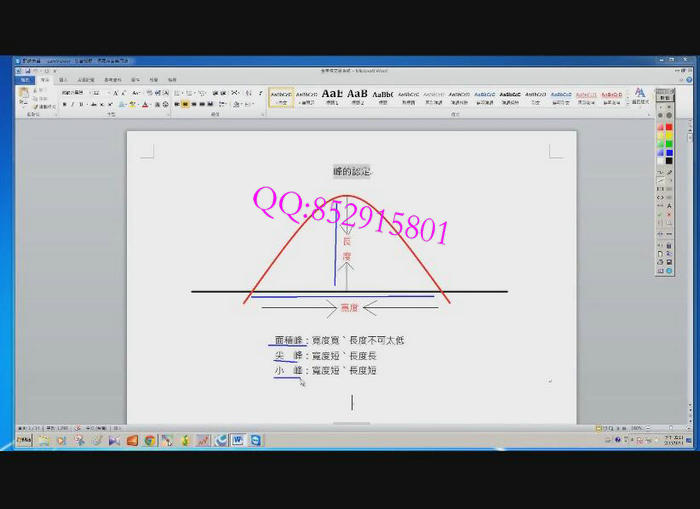Click the Word icon in the taskbar
Viewport: 700px width, 509px height.
238,440
